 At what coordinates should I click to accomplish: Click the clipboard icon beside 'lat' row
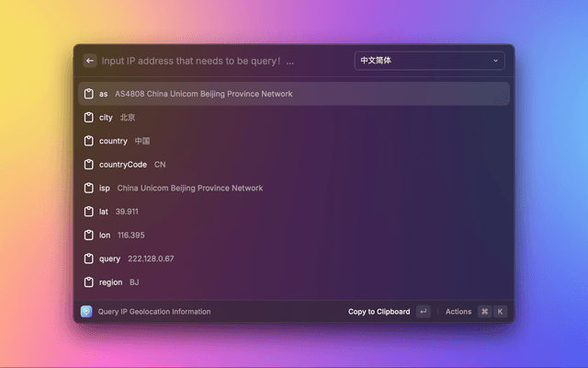[89, 212]
